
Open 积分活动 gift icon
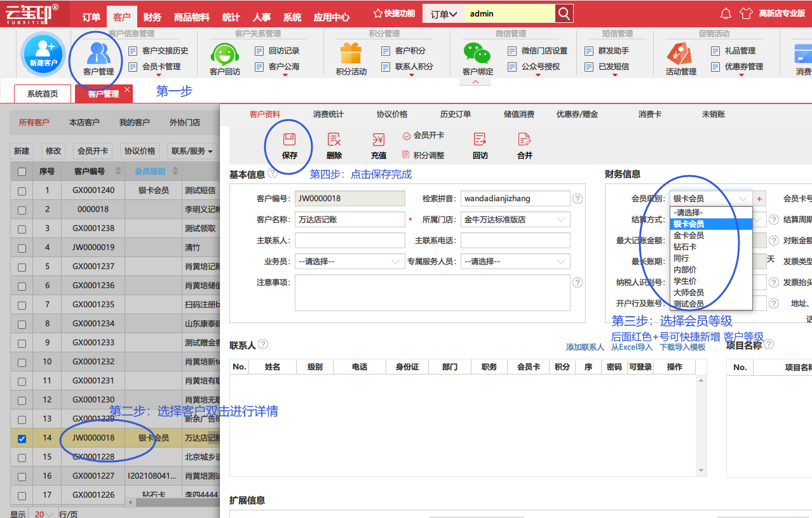coord(351,59)
